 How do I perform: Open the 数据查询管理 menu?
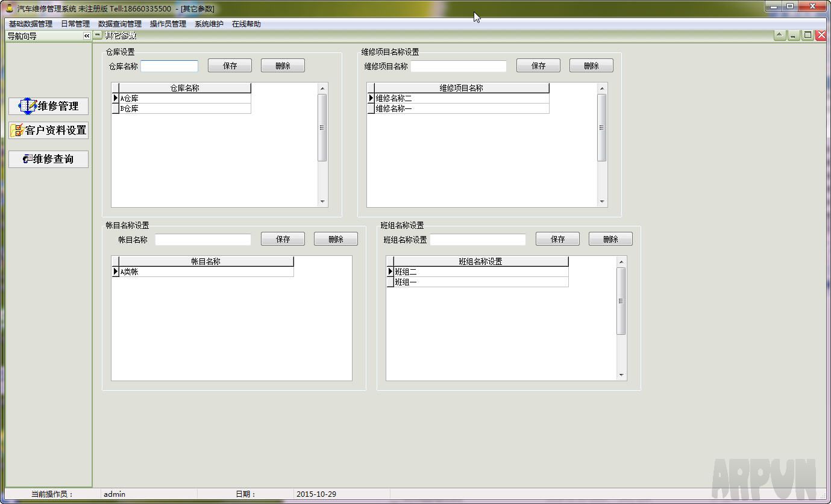tap(120, 24)
